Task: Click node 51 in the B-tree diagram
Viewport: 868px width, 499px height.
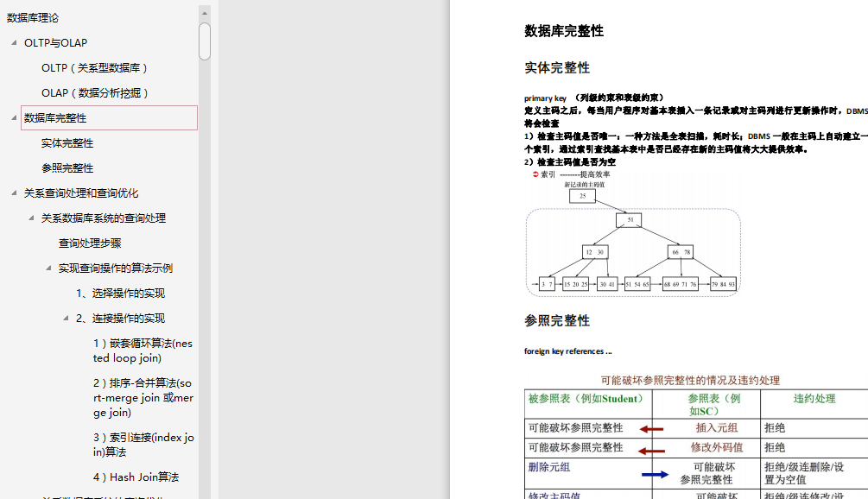Action: [630, 221]
